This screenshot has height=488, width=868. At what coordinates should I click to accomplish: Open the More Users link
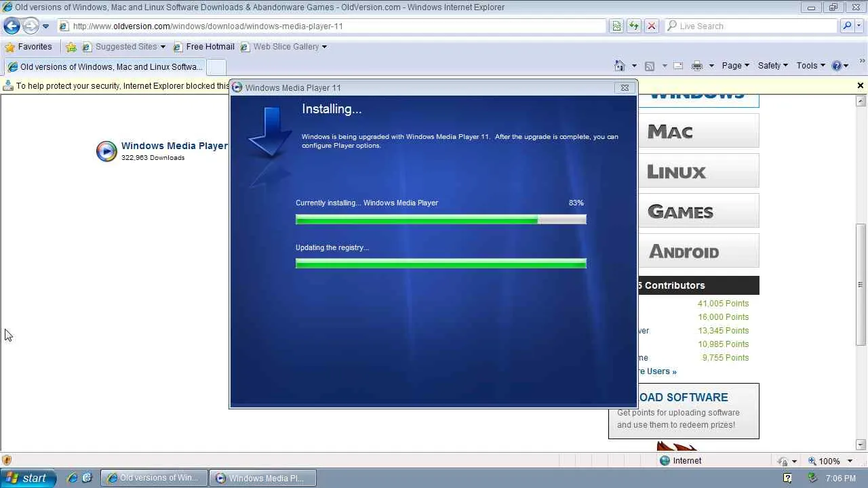click(x=657, y=371)
